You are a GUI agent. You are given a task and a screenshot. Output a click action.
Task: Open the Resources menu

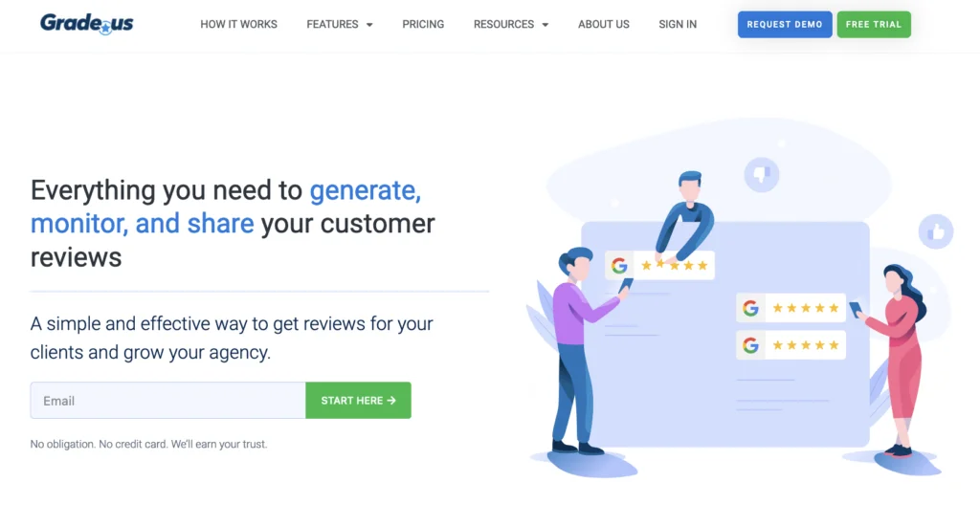coord(511,24)
